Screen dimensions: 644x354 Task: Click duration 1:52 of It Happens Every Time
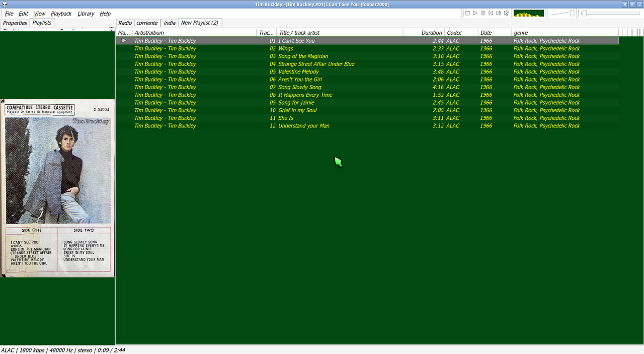pos(438,95)
